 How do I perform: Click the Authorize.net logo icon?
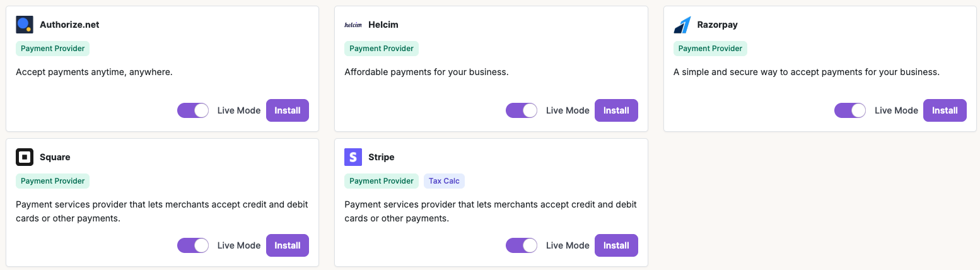pyautogui.click(x=25, y=25)
